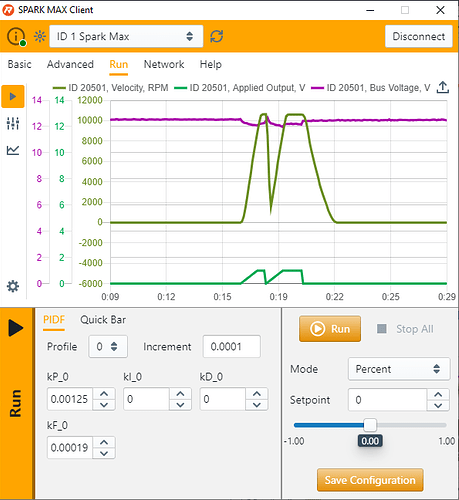Increase kF_0 with up arrow
This screenshot has width=459, height=500.
[x=104, y=442]
